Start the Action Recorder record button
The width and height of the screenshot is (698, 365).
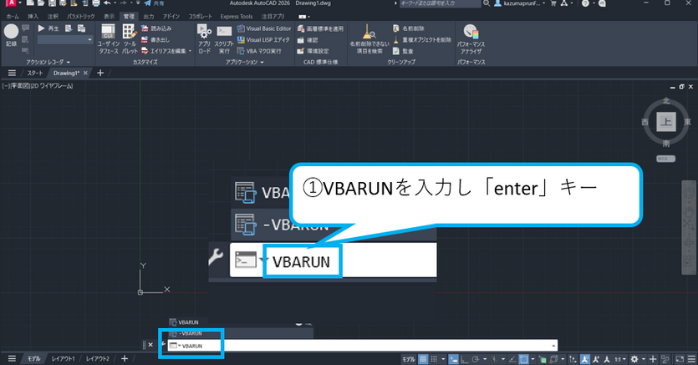point(11,35)
